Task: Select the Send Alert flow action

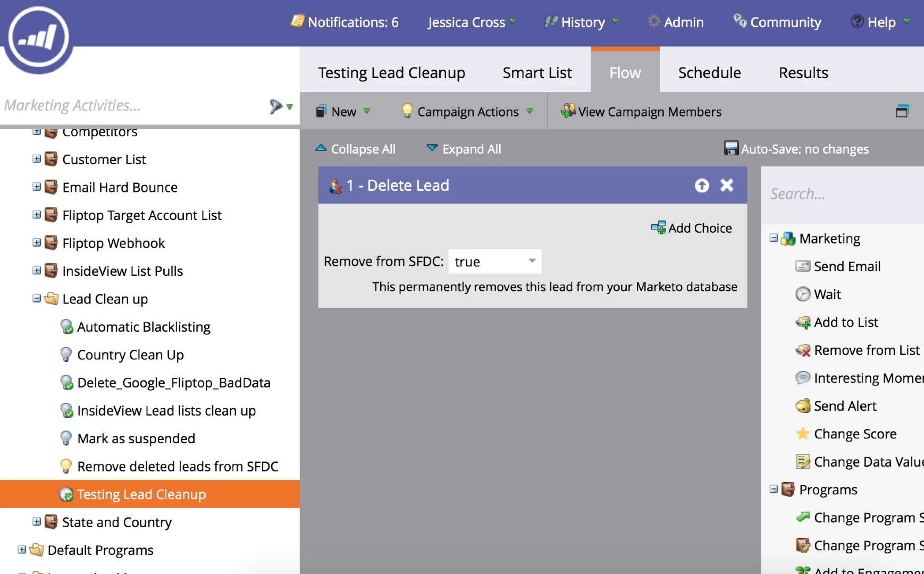Action: 836,406
